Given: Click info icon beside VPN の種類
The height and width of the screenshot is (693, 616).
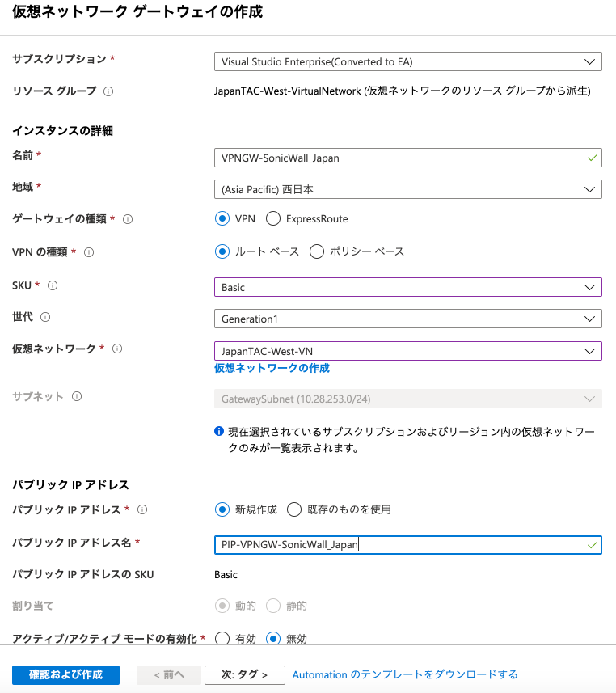Looking at the screenshot, I should [89, 252].
